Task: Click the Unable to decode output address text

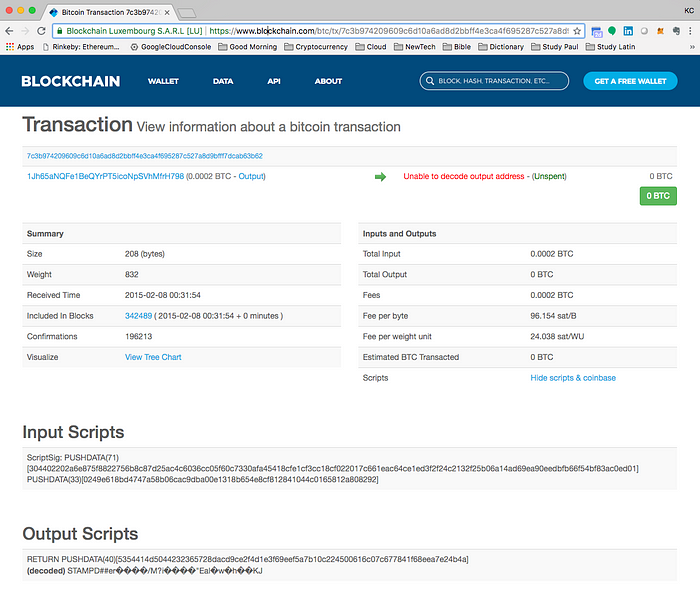Action: [x=463, y=176]
